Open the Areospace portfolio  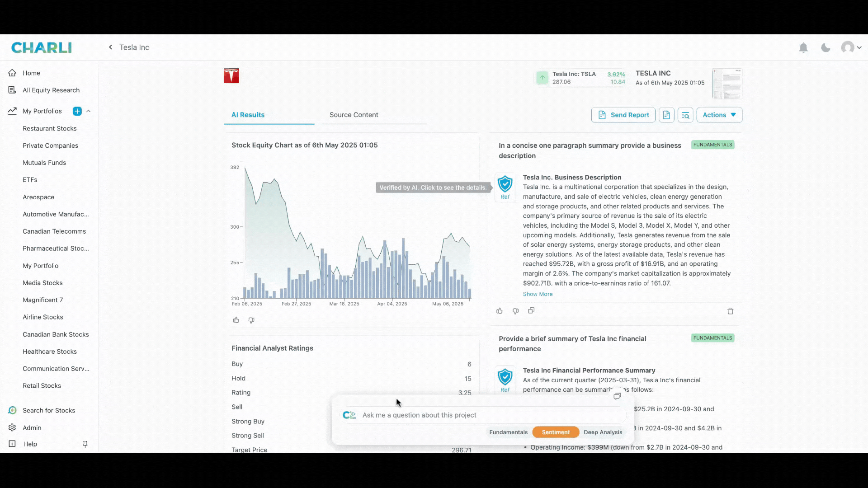[38, 197]
